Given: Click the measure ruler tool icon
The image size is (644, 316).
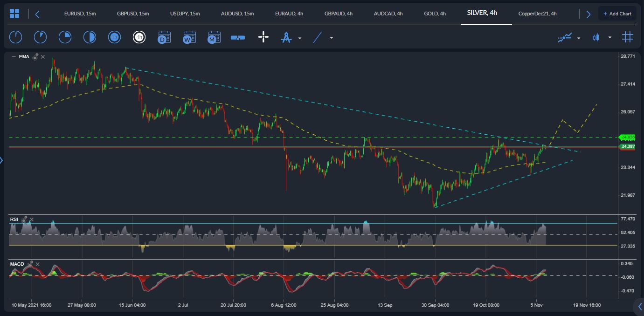Looking at the screenshot, I should [238, 37].
